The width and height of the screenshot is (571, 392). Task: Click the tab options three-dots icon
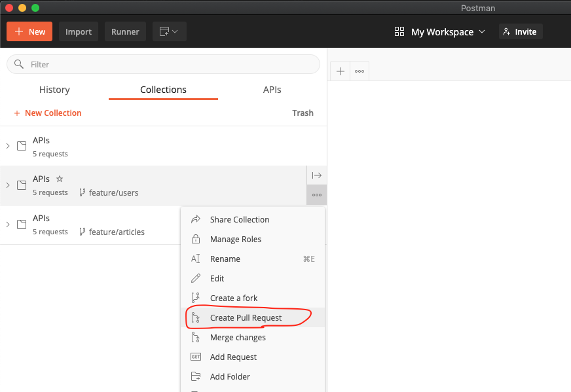tap(359, 71)
